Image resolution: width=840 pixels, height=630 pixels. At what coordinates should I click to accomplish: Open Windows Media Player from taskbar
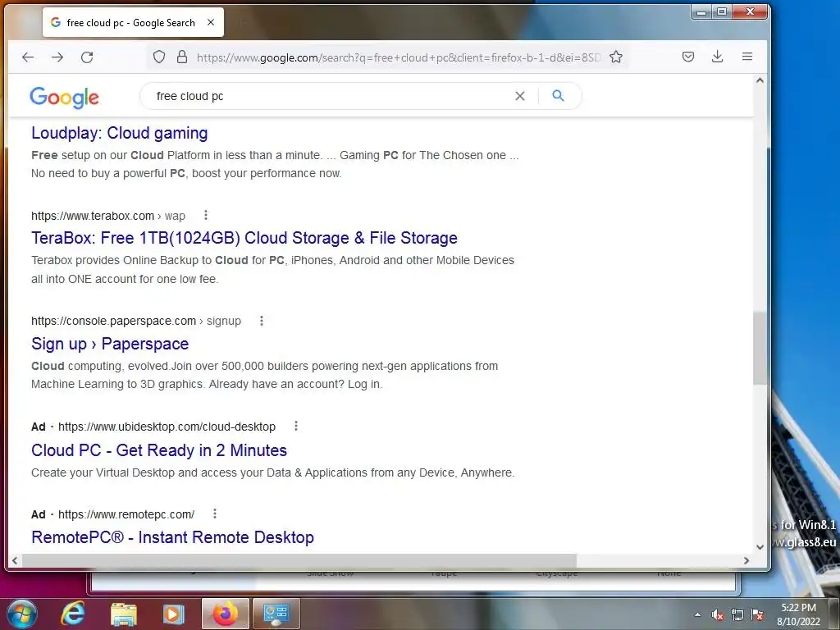173,614
